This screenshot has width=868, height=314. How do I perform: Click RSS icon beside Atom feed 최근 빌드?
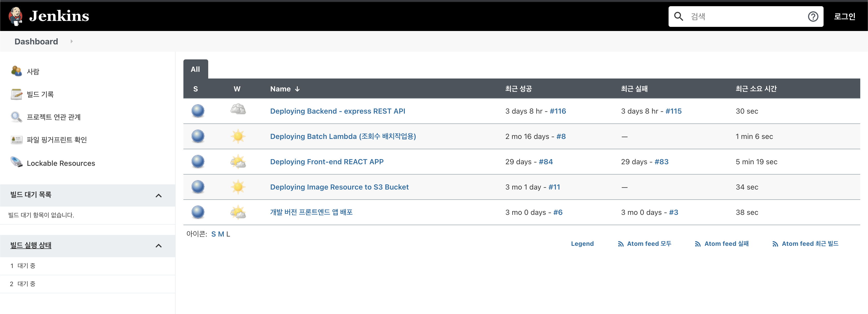point(775,244)
